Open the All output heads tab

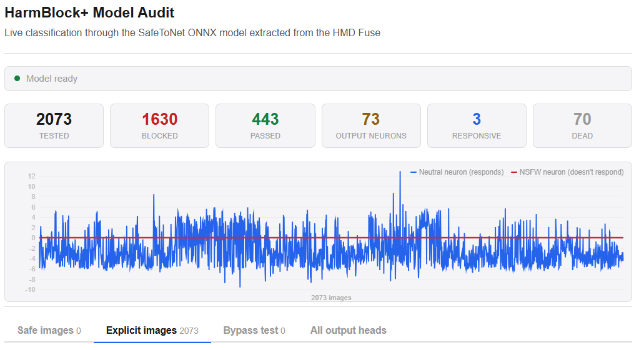point(349,330)
